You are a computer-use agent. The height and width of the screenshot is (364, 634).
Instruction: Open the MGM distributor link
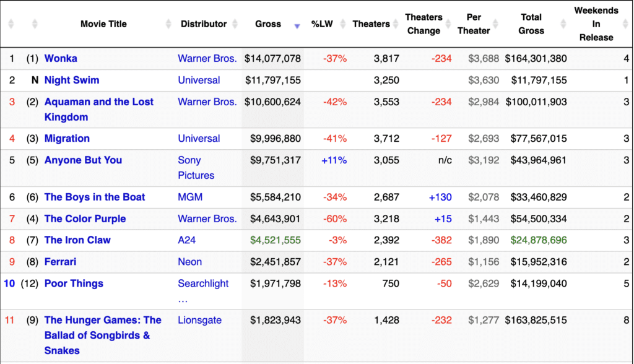[190, 197]
